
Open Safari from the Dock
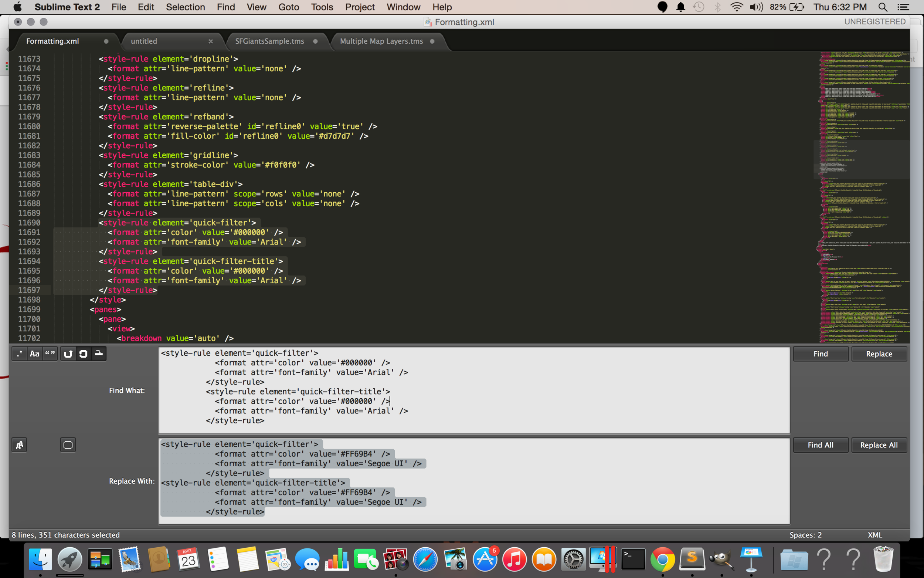[425, 559]
